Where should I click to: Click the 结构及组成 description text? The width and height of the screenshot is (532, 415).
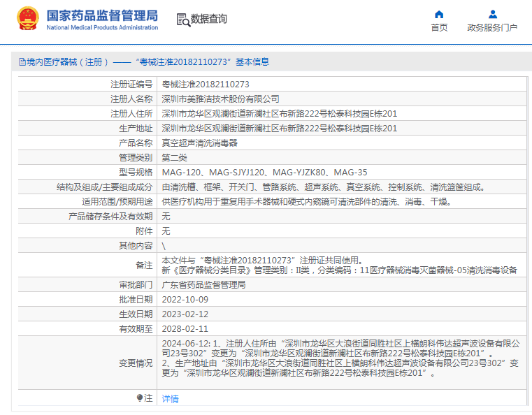click(x=324, y=187)
